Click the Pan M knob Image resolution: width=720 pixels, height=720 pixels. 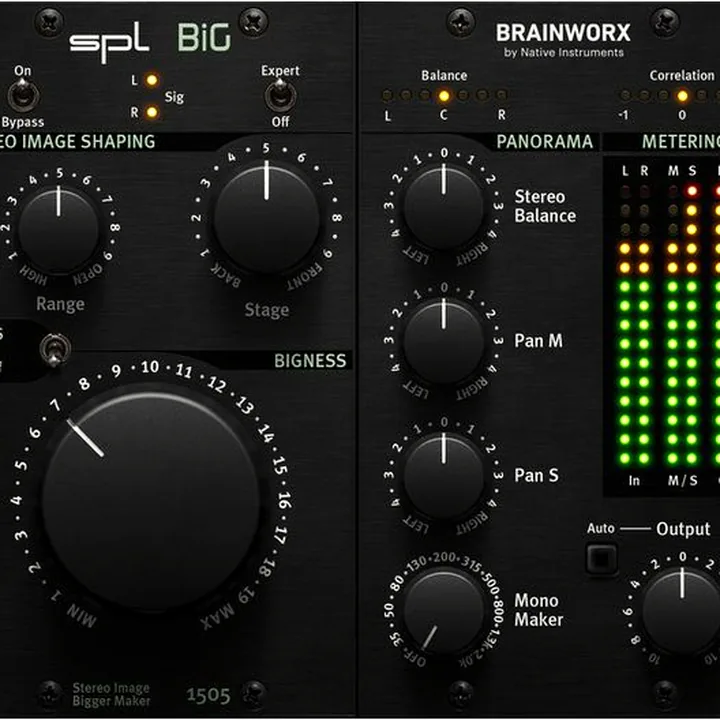(444, 342)
